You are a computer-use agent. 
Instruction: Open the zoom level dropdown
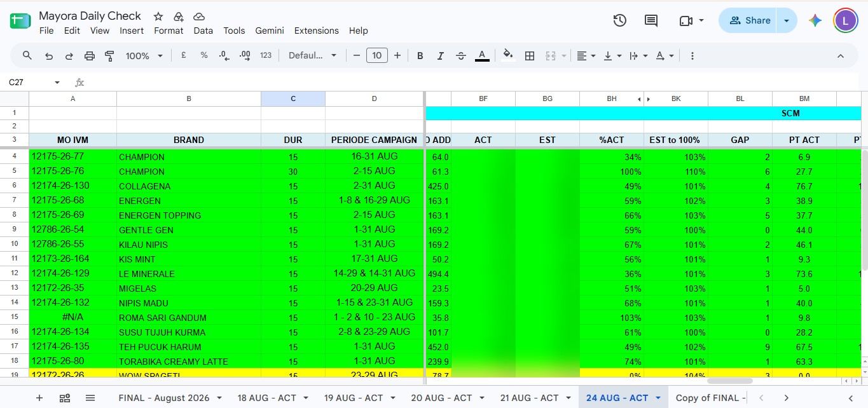coord(144,56)
